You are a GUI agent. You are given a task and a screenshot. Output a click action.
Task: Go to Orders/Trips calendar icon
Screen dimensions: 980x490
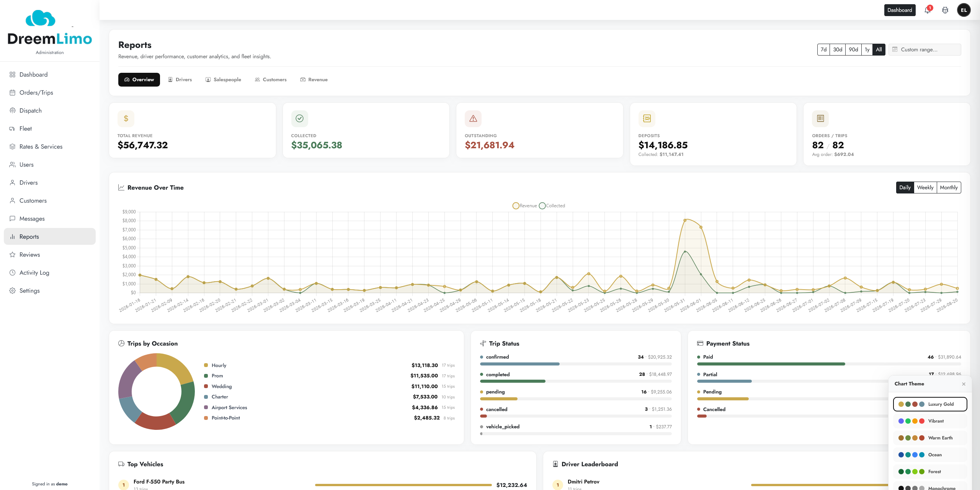pyautogui.click(x=12, y=92)
